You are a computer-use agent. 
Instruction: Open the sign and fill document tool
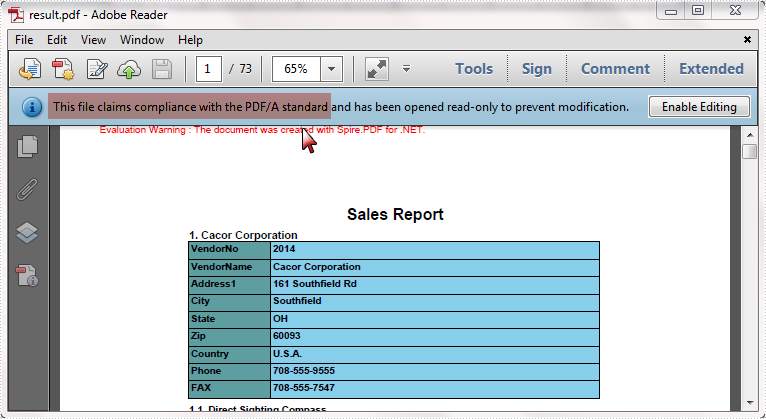coord(97,69)
